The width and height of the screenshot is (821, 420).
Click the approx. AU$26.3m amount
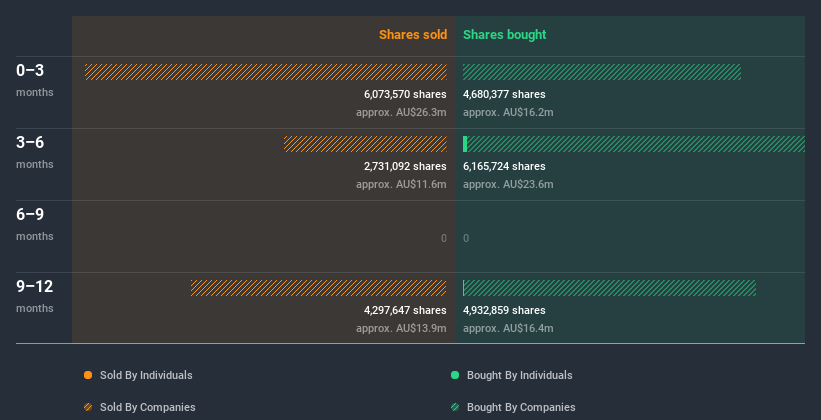401,113
